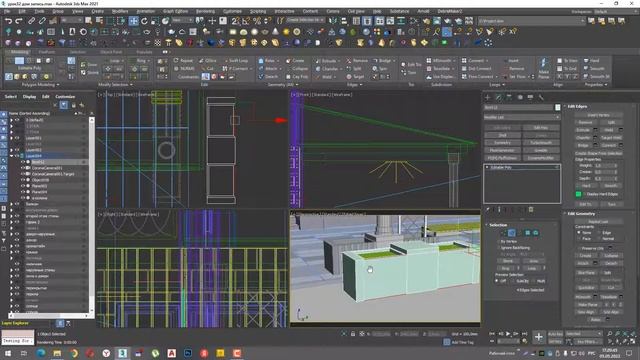Open Photoshop from the taskbar

point(188,353)
